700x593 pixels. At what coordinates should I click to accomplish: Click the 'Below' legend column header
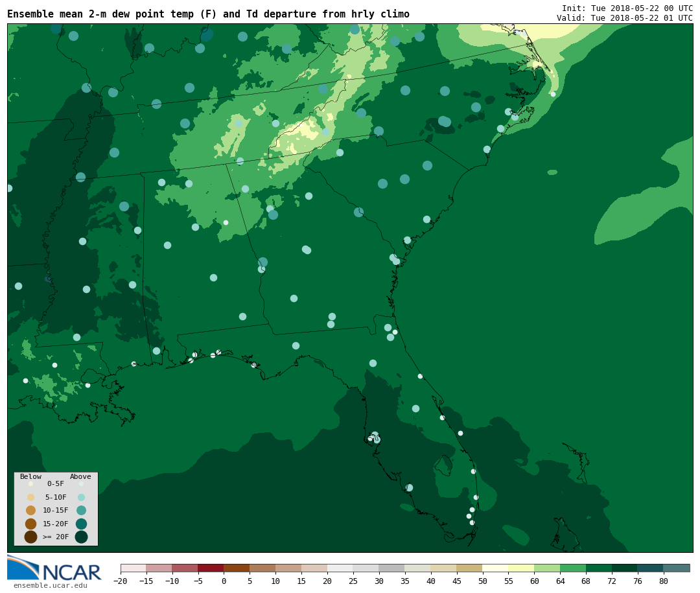[30, 477]
